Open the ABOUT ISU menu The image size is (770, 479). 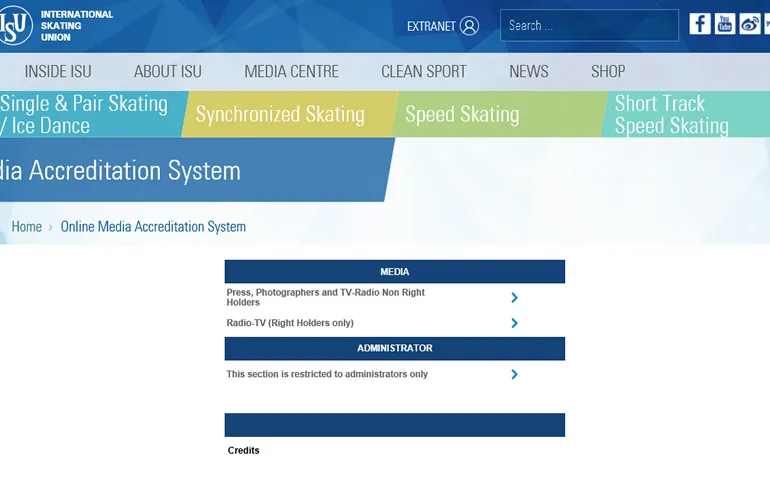(x=168, y=71)
